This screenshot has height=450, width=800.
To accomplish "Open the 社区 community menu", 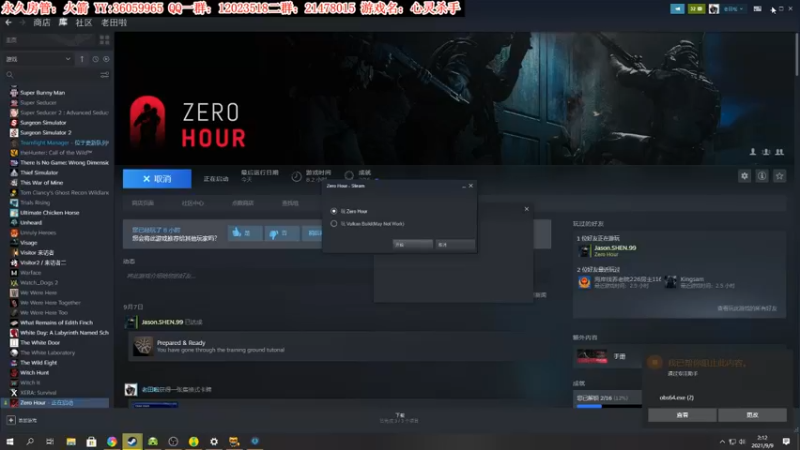I will pyautogui.click(x=84, y=22).
